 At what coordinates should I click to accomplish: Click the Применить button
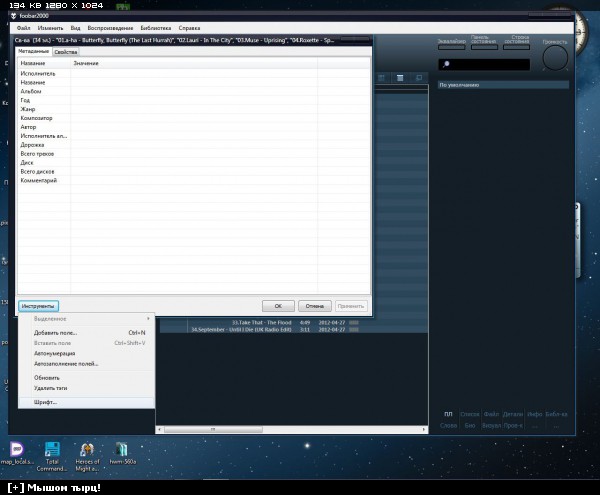351,306
